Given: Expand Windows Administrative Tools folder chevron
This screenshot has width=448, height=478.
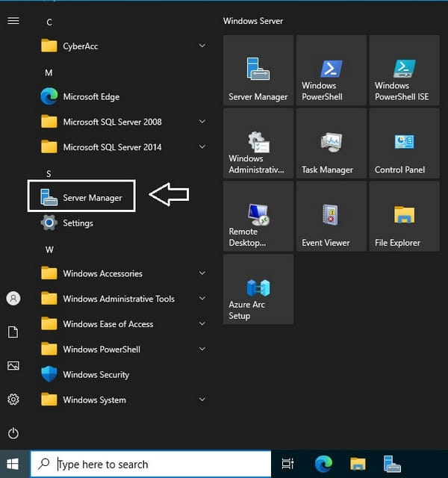Looking at the screenshot, I should click(202, 298).
